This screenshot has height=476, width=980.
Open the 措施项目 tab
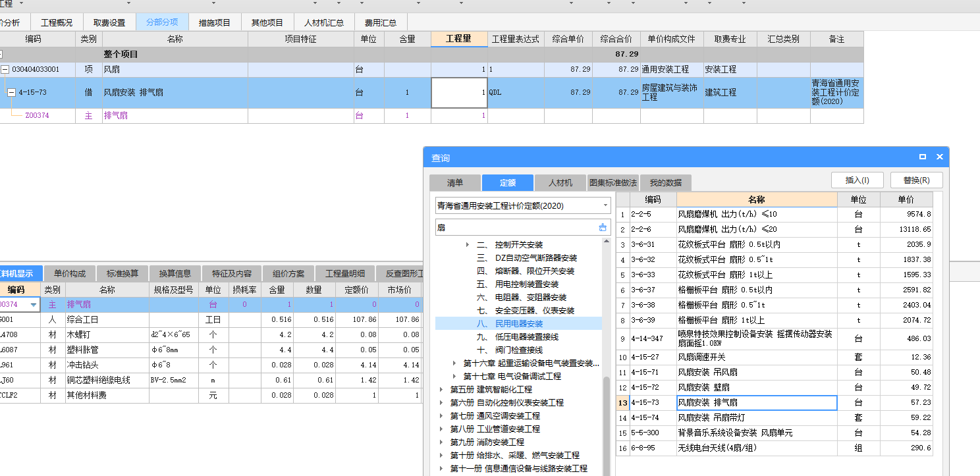point(215,22)
